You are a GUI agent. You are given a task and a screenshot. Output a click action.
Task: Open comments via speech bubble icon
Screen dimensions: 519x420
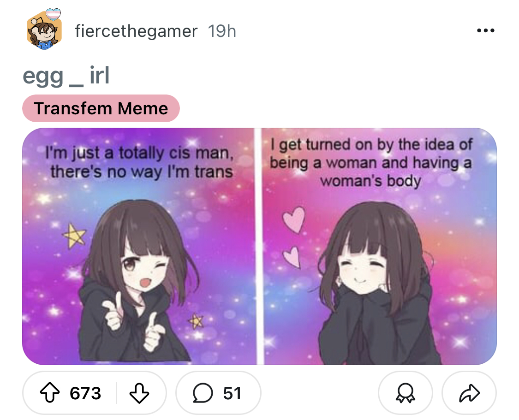click(203, 392)
